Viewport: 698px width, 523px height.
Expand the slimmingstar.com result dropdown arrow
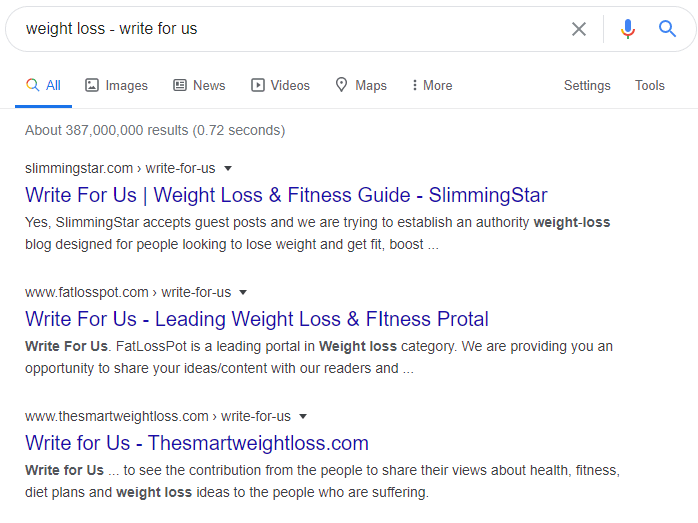(x=228, y=168)
